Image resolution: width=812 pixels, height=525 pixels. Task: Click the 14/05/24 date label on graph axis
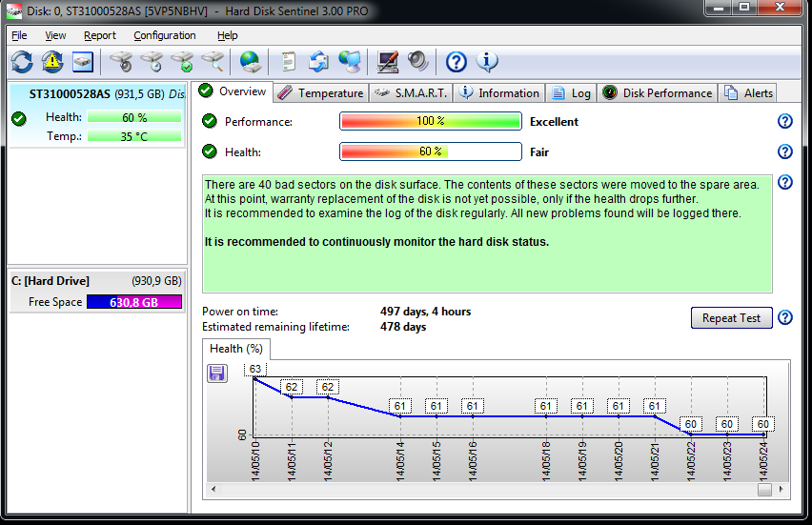(x=762, y=461)
